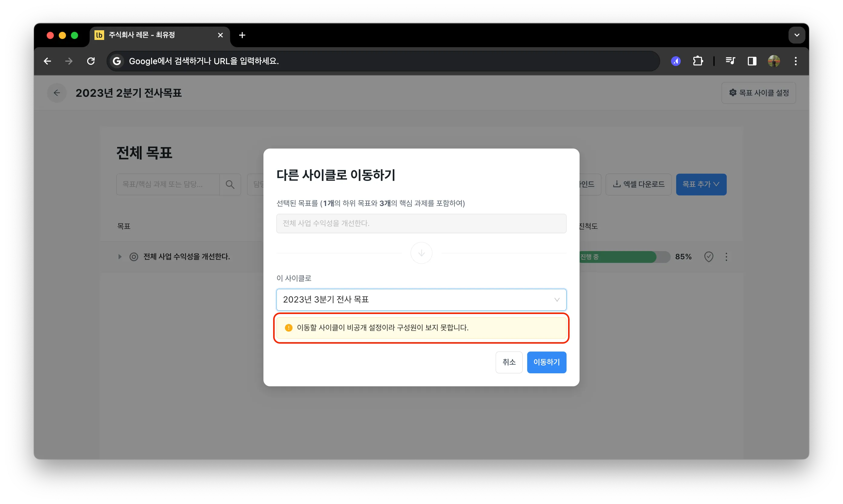Screen dimensions: 843x504
Task: Click the 이 사이클로 label
Action: coord(294,278)
